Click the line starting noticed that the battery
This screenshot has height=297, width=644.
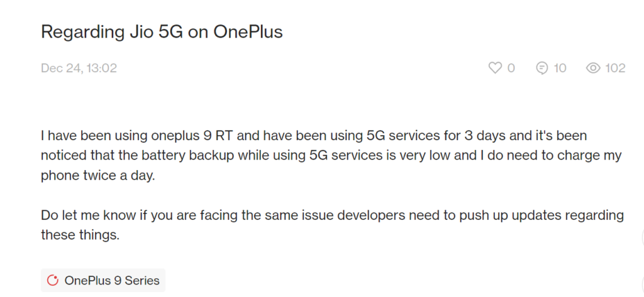[x=331, y=156]
